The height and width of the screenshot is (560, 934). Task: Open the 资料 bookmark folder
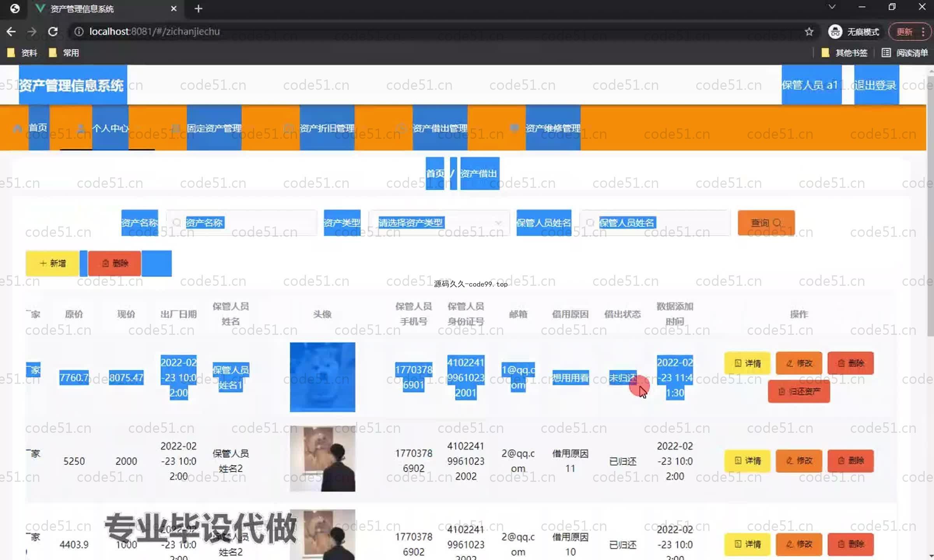[x=22, y=53]
